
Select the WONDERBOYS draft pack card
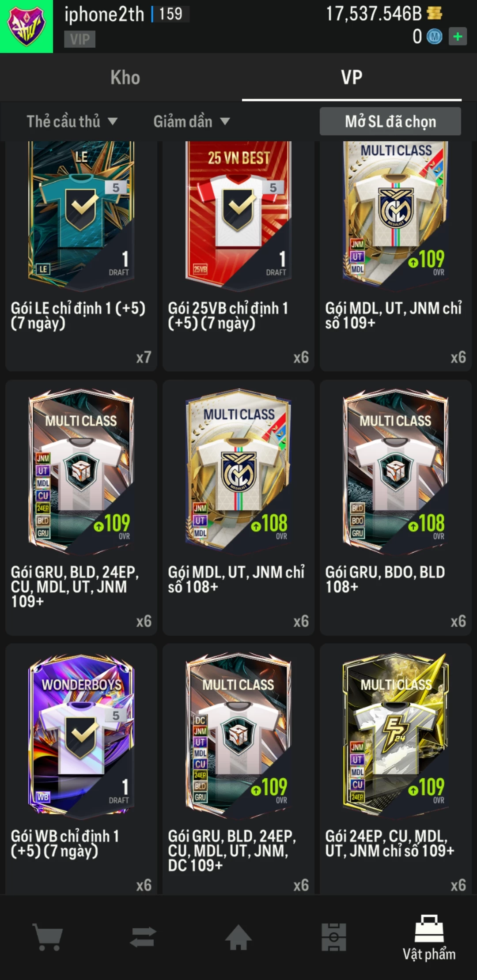(81, 768)
